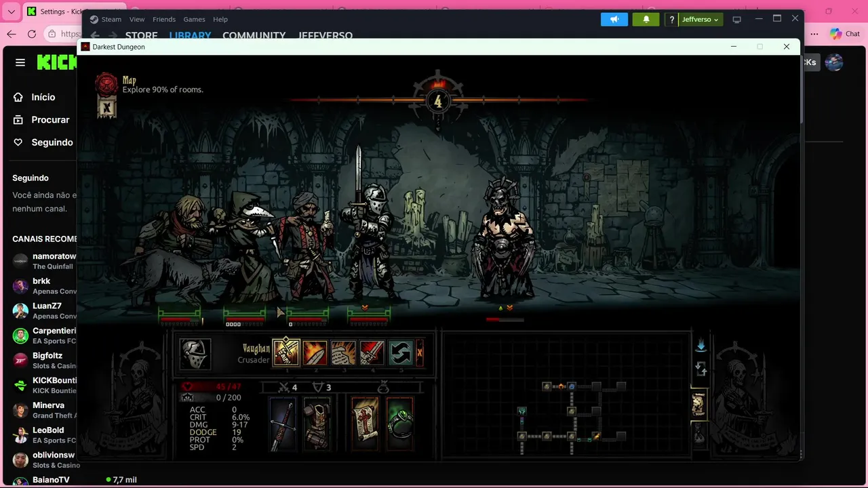
Task: Click the torch light meter showing 4
Action: (x=437, y=102)
